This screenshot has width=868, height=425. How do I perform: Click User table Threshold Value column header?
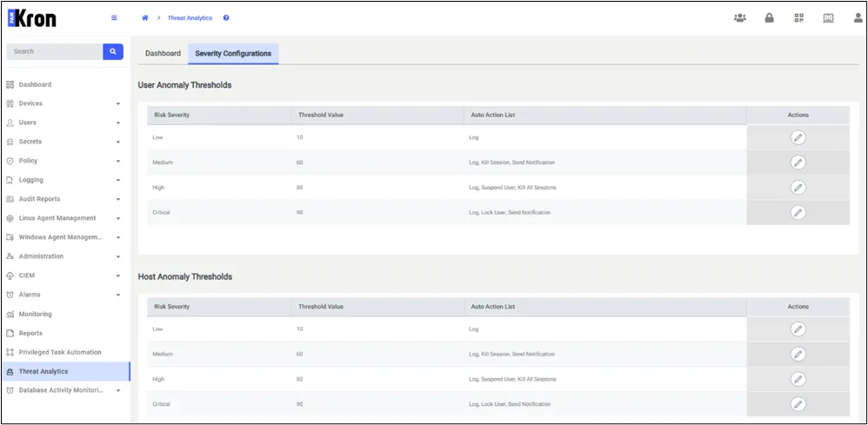tap(377, 115)
